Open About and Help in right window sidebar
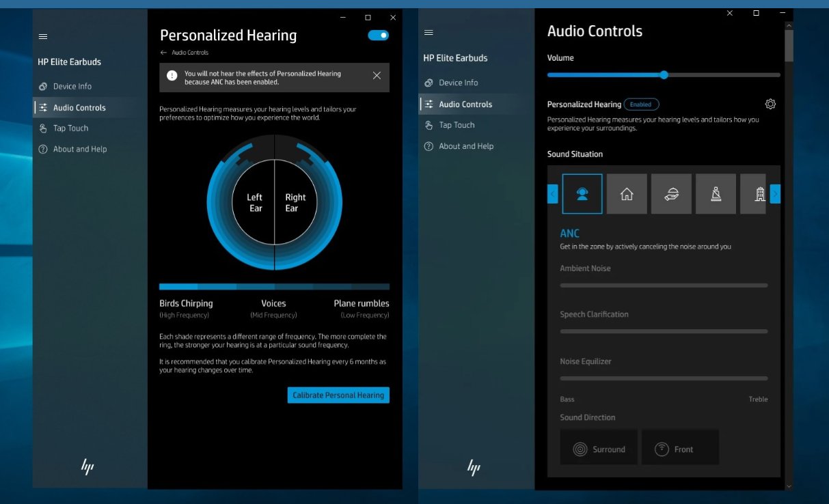This screenshot has height=504, width=829. click(x=476, y=146)
